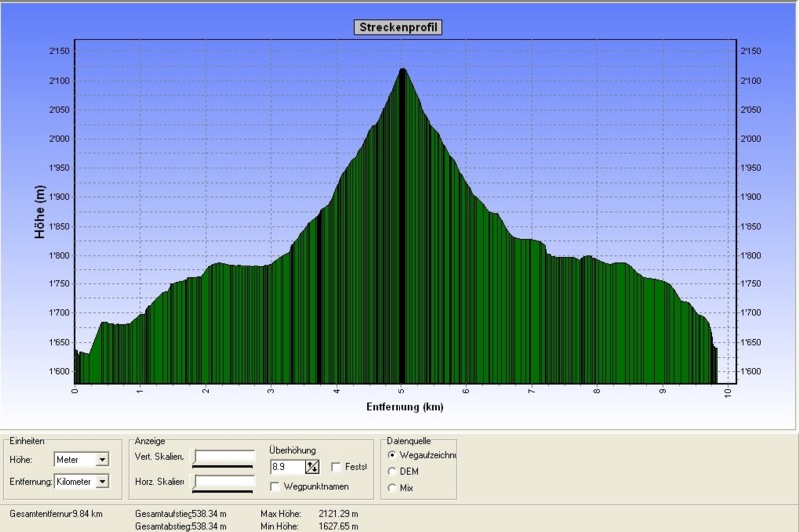Click the Überhöhung exaggeration adjust icon
Image resolution: width=799 pixels, height=532 pixels.
point(312,466)
